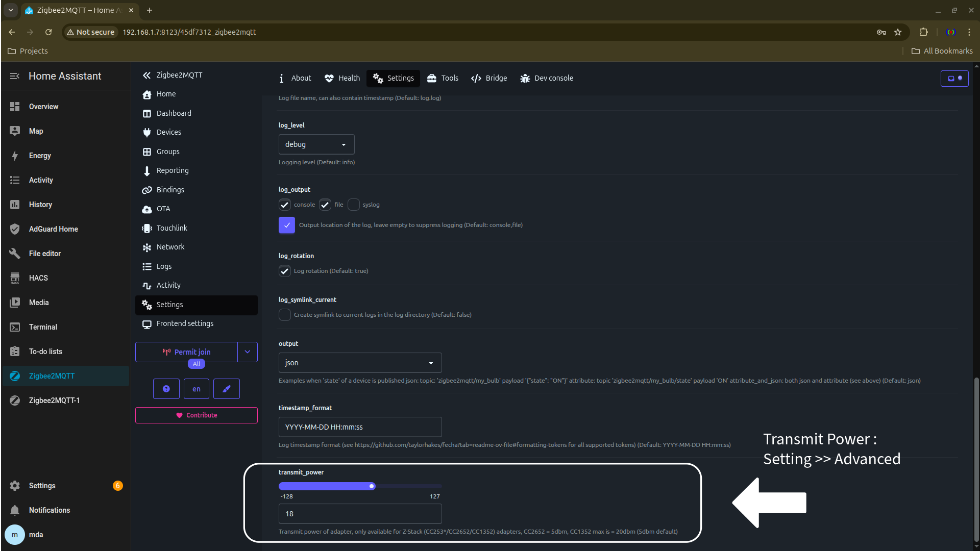Open AdGuard Home shield icon
Image resolution: width=980 pixels, height=551 pixels.
point(15,229)
